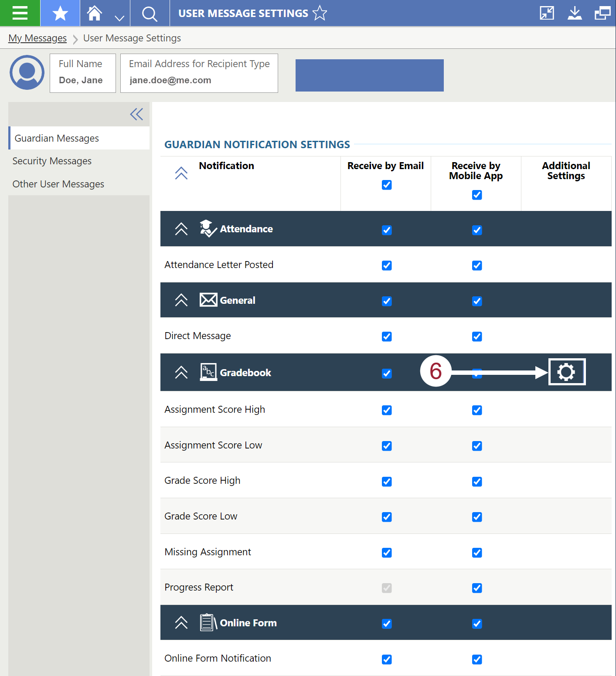Open Other User Messages
The width and height of the screenshot is (616, 676).
pos(58,183)
